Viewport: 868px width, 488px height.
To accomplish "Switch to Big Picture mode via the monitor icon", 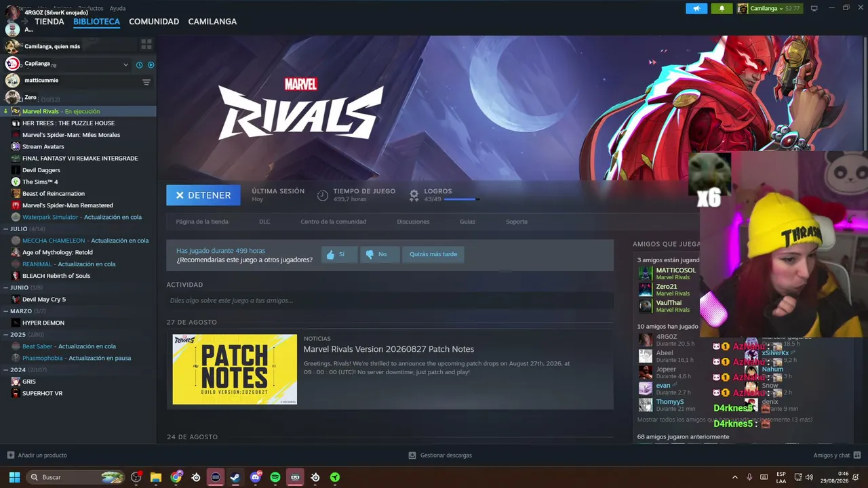I will (814, 8).
